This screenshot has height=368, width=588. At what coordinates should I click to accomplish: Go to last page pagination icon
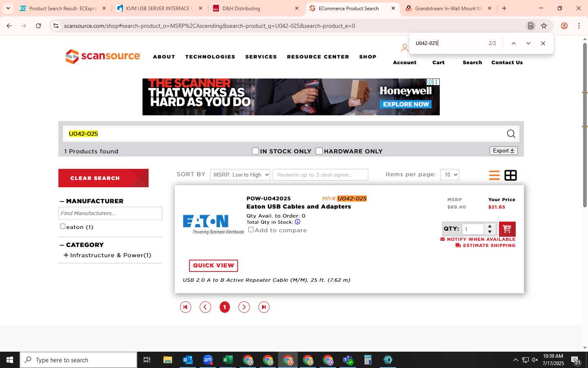click(264, 307)
